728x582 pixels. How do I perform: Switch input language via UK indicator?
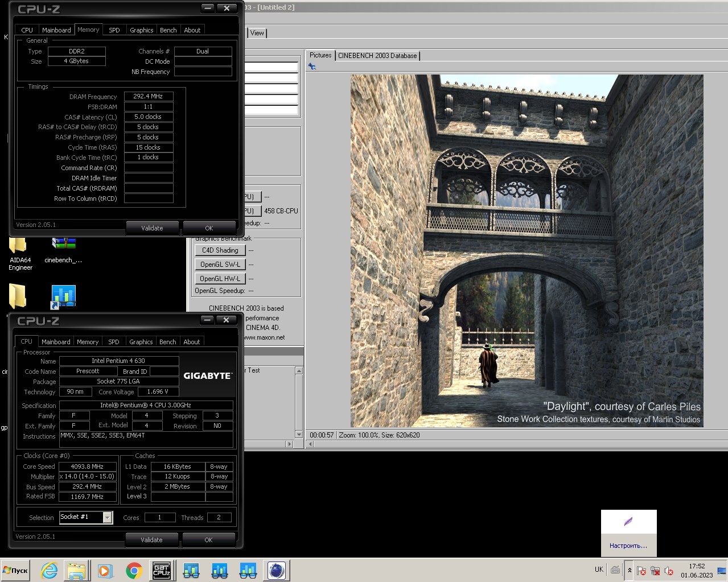(x=599, y=569)
